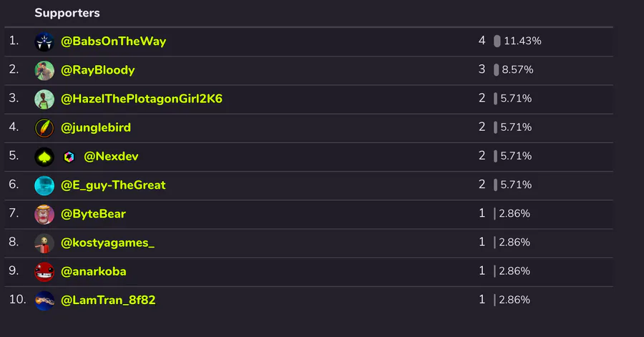Open the @E_guy-TheGreat profile link
The width and height of the screenshot is (644, 337).
tap(113, 185)
